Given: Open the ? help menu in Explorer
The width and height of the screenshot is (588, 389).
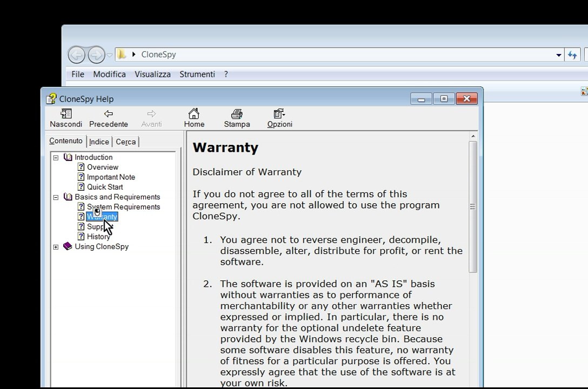Looking at the screenshot, I should point(226,74).
